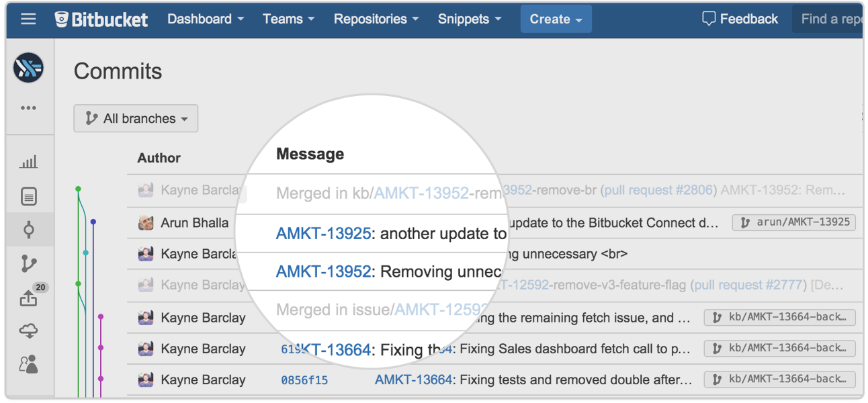Open the Source document sidebar icon
This screenshot has width=868, height=403.
(x=28, y=197)
